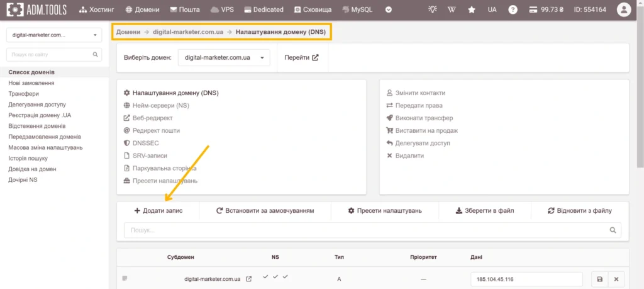
Task: Click Зберегти в файл
Action: 485,210
